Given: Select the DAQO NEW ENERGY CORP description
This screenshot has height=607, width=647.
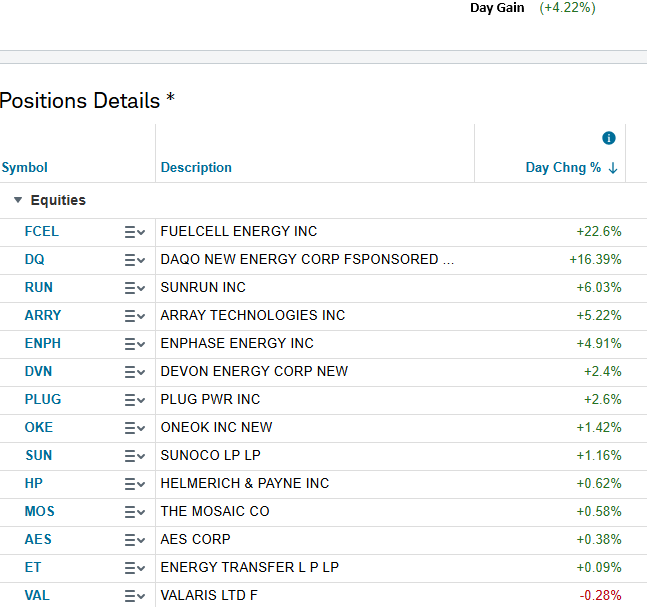Looking at the screenshot, I should (307, 259).
